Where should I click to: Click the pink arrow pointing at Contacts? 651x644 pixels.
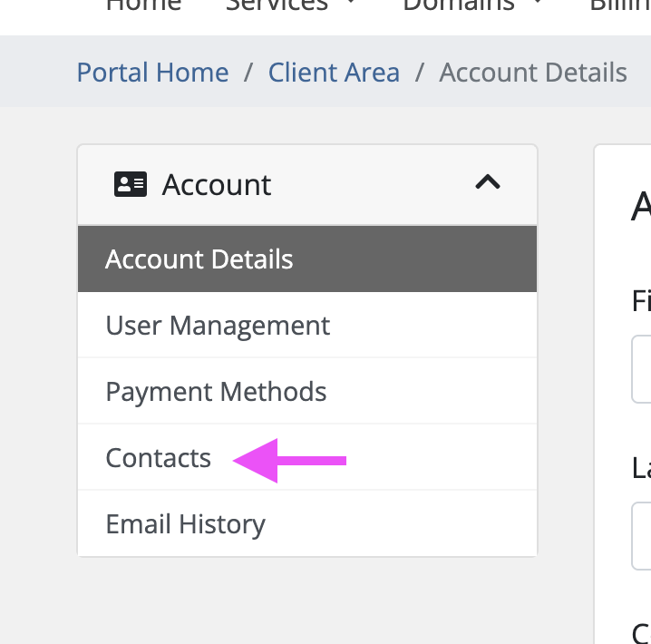[x=290, y=461]
